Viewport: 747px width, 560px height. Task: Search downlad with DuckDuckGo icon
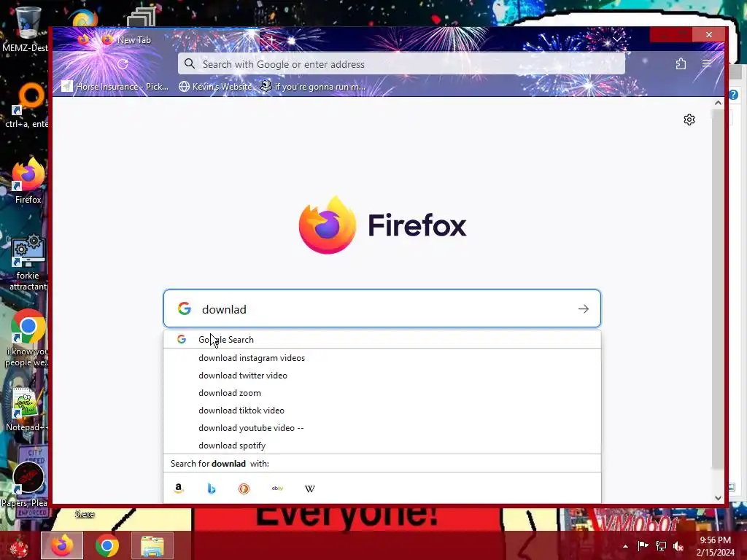point(244,488)
